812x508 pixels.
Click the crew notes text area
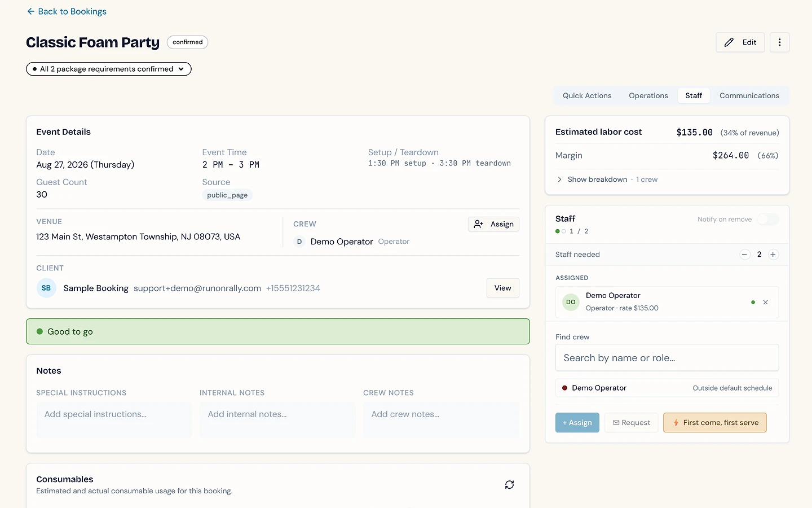(x=442, y=420)
